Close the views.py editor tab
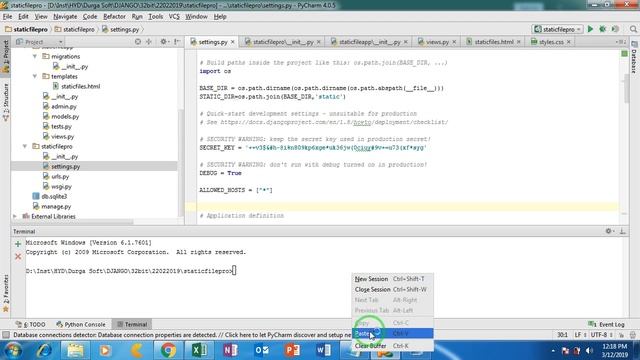The height and width of the screenshot is (360, 640). pyautogui.click(x=454, y=42)
